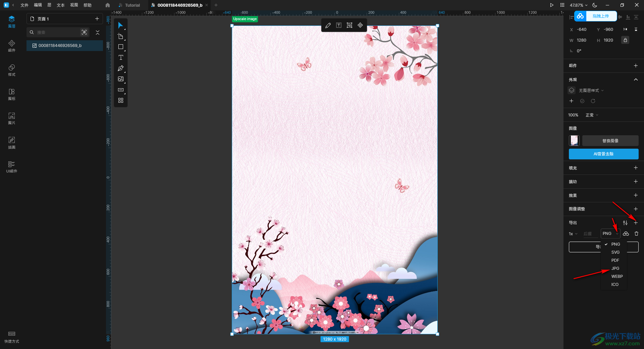Click the text recognition icon above image
Image resolution: width=644 pixels, height=349 pixels.
pos(339,26)
